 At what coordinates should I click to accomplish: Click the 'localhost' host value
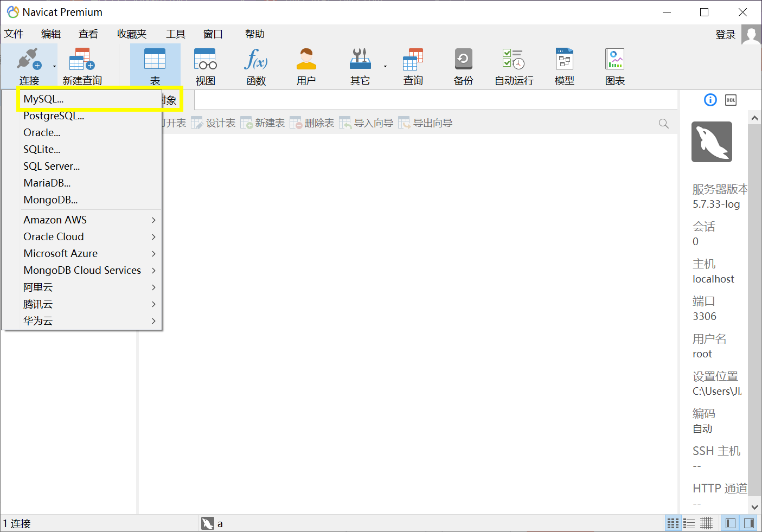click(x=713, y=279)
